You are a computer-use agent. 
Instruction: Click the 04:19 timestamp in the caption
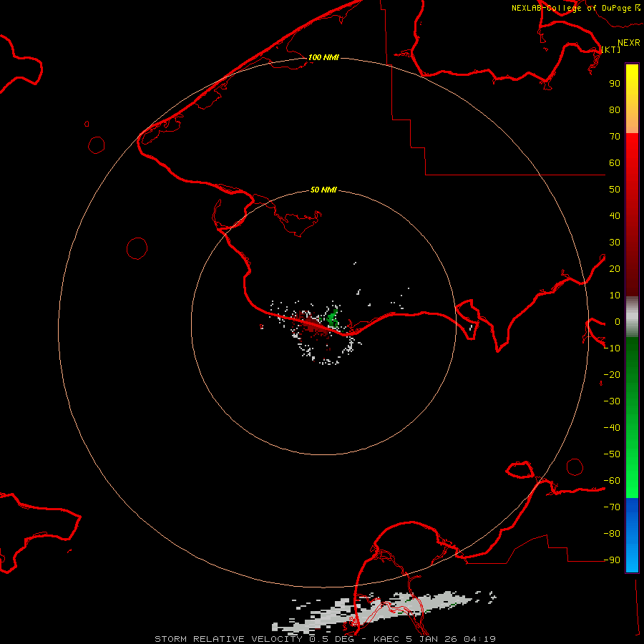coord(479,639)
